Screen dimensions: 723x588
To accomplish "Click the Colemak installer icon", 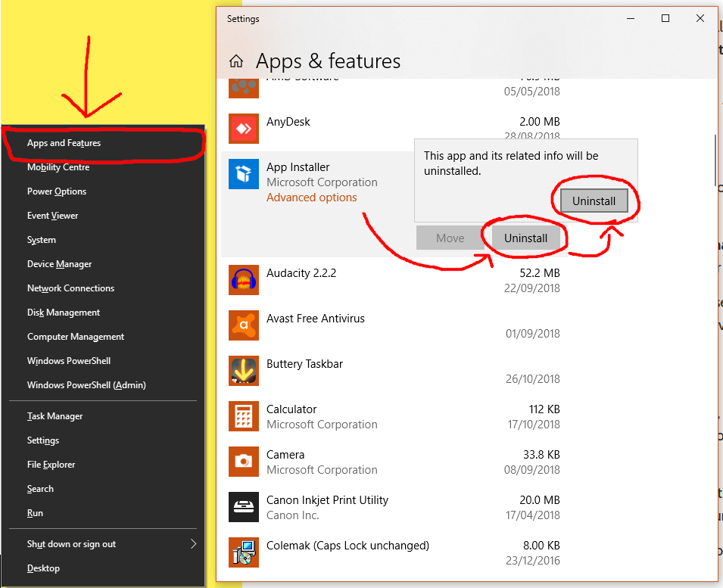I will click(244, 552).
